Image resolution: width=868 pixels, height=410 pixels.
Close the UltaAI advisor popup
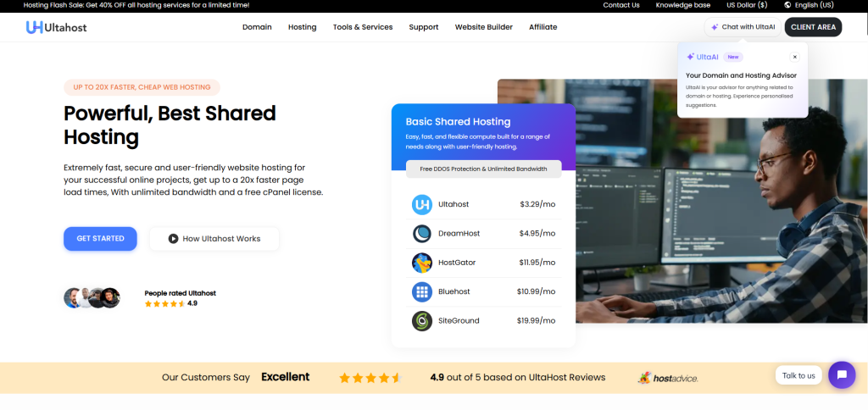794,57
